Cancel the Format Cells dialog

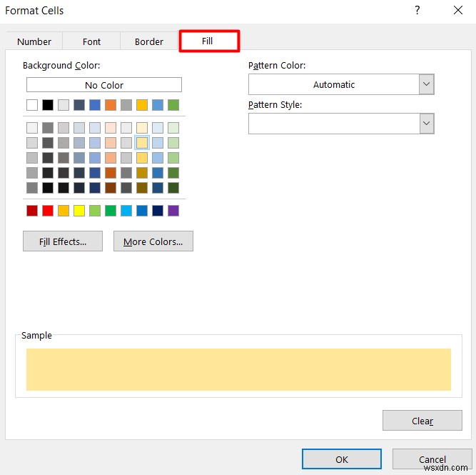tap(432, 459)
